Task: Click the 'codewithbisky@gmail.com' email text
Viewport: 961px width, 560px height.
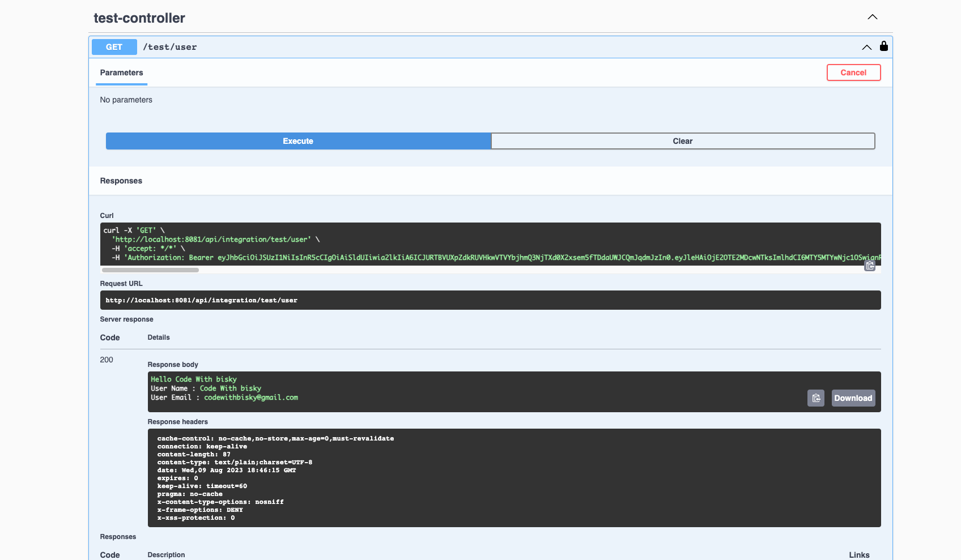Action: point(251,397)
